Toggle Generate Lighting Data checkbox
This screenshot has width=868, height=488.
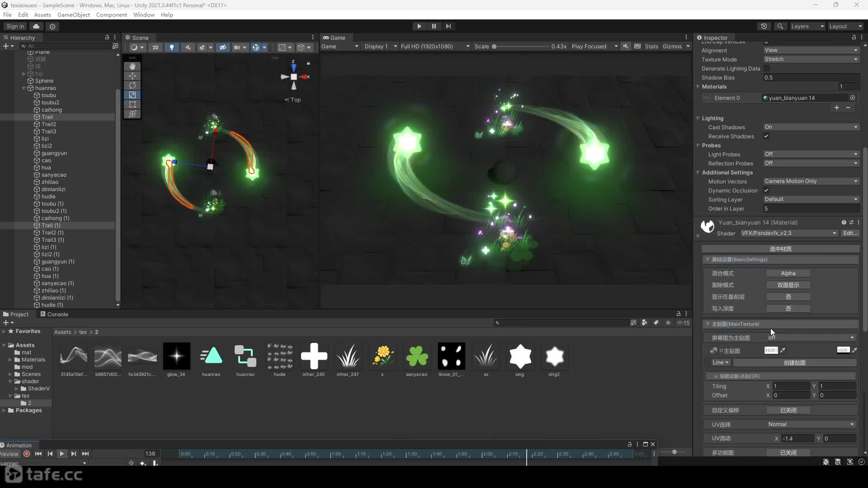pyautogui.click(x=766, y=68)
